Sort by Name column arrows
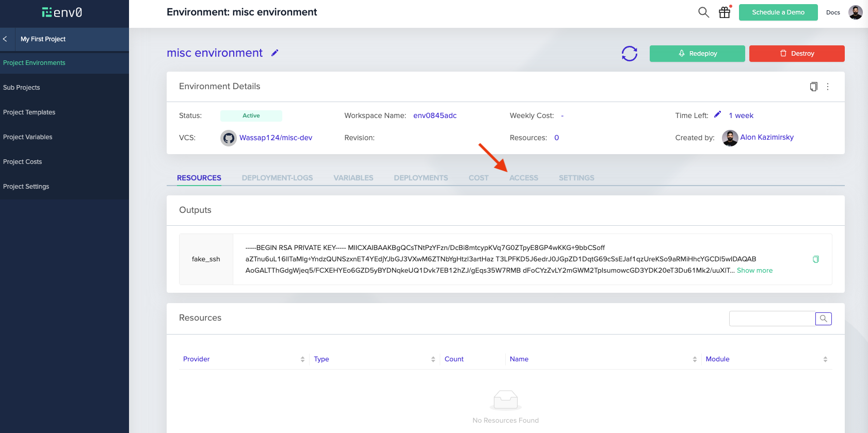Image resolution: width=868 pixels, height=433 pixels. tap(695, 359)
